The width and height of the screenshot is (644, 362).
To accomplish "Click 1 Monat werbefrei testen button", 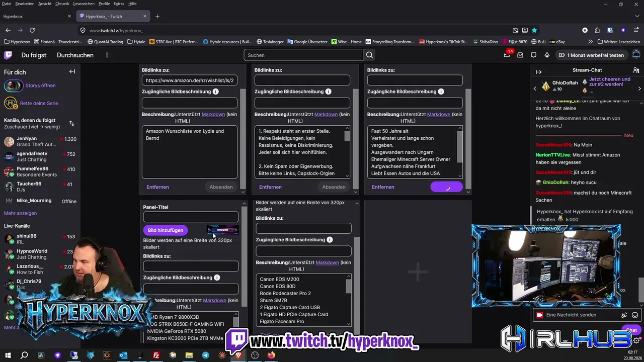I will pyautogui.click(x=591, y=55).
